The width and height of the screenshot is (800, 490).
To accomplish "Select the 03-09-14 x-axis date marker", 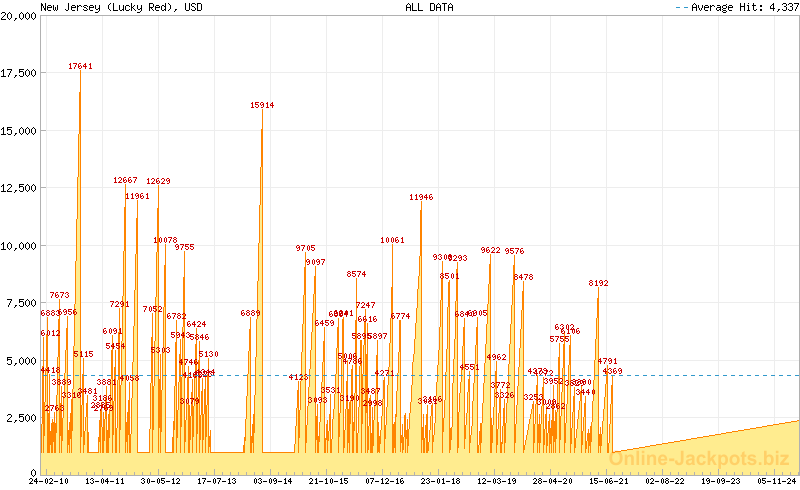I will [x=273, y=481].
